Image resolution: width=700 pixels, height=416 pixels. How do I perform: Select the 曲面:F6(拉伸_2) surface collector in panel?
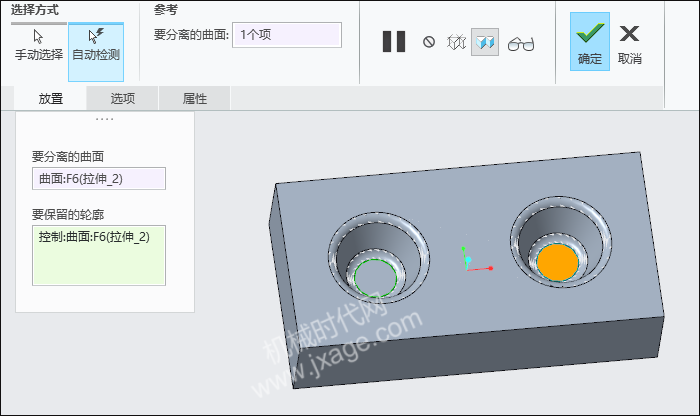pyautogui.click(x=99, y=179)
